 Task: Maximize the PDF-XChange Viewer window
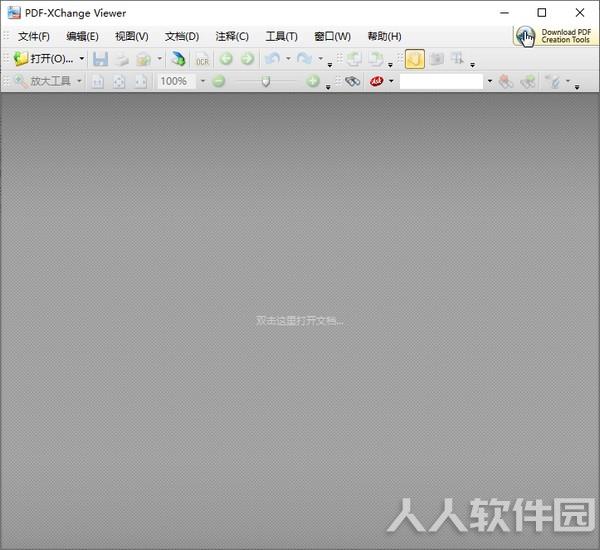click(x=542, y=13)
